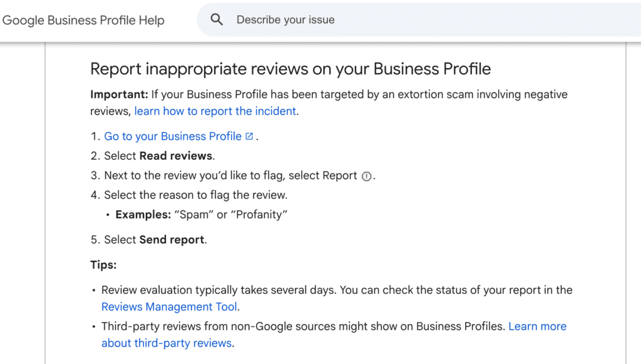Click the bold 'Important:' label
Screen dimensions: 641x364
119,94
